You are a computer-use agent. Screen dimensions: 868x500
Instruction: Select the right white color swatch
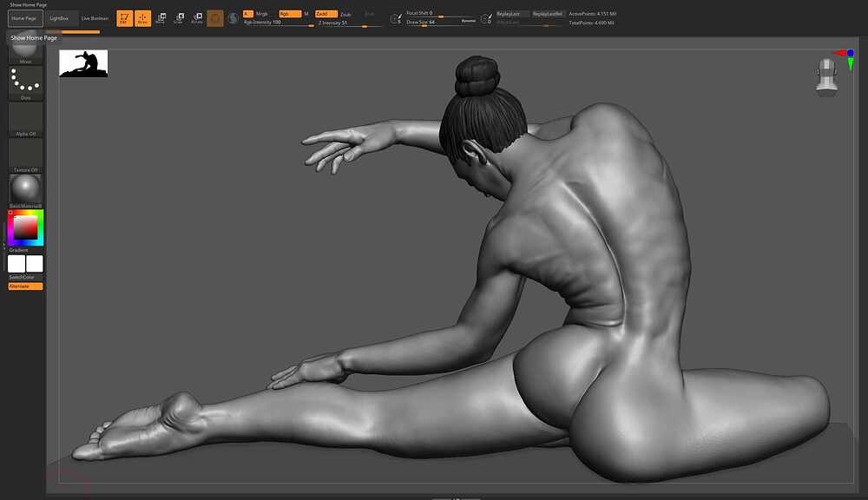click(x=35, y=264)
